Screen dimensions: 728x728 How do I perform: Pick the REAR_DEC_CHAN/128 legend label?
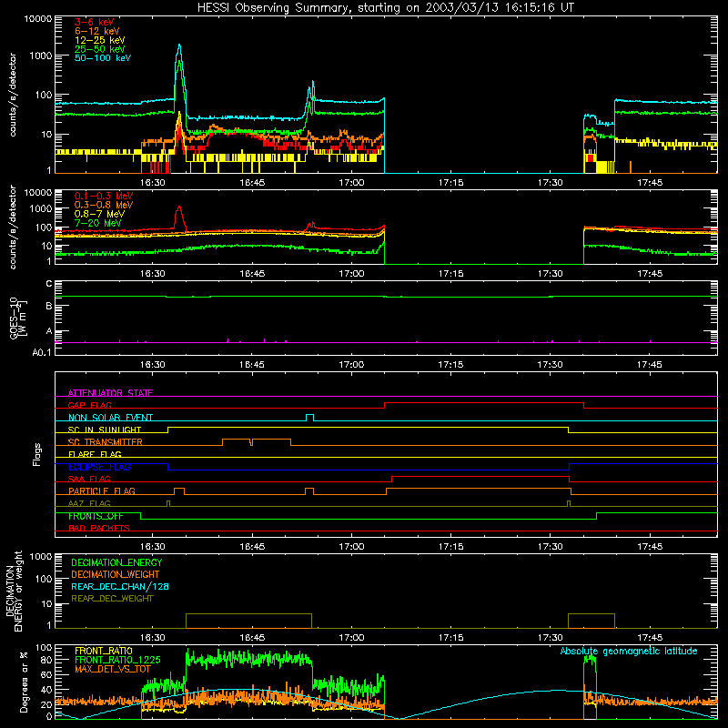click(x=120, y=586)
